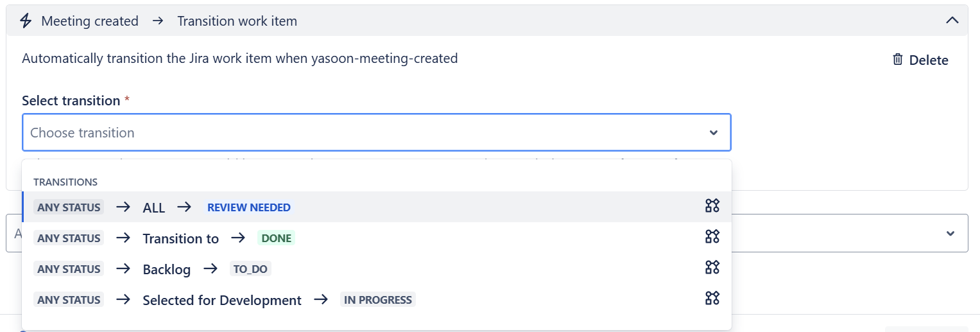Click the IN PROGRESS status badge

(x=378, y=300)
